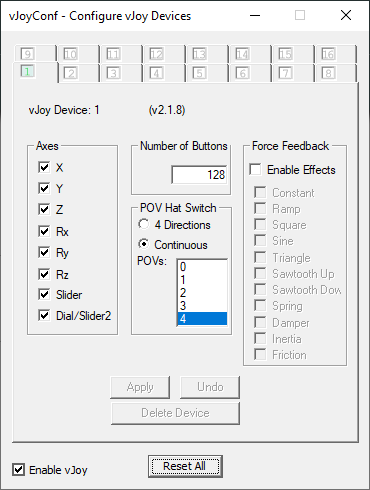370x490 pixels.
Task: Select 4 Directions POV mode
Action: (144, 224)
